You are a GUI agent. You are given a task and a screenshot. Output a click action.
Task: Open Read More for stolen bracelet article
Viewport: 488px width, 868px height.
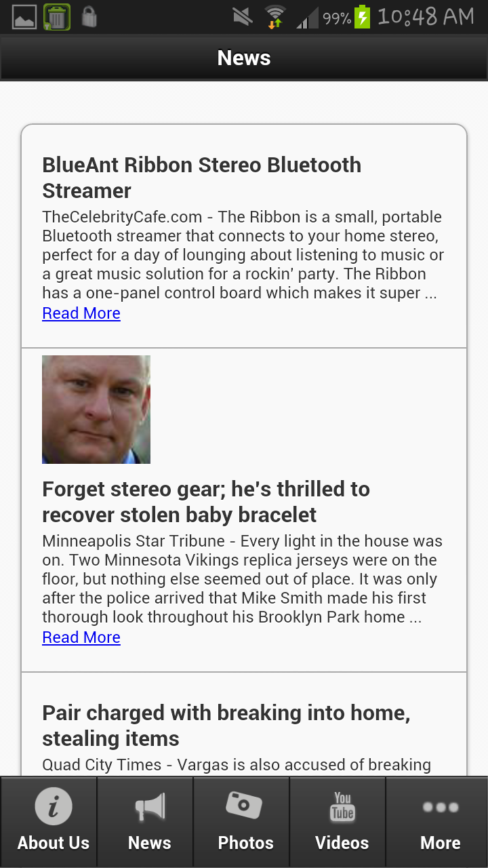(81, 637)
